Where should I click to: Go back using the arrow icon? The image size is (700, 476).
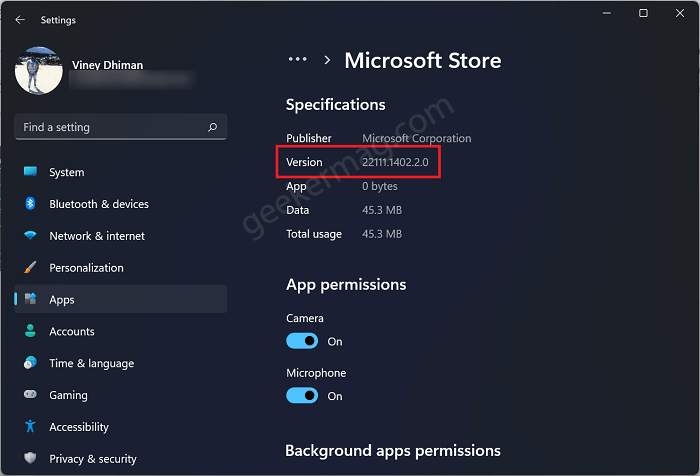[x=20, y=20]
